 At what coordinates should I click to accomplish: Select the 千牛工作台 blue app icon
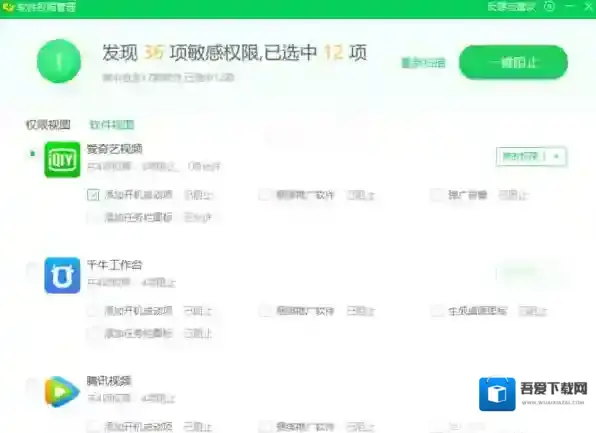[62, 276]
